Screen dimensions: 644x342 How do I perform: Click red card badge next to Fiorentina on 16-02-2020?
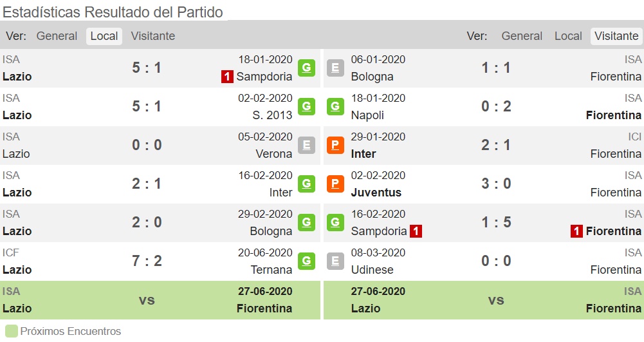point(576,231)
